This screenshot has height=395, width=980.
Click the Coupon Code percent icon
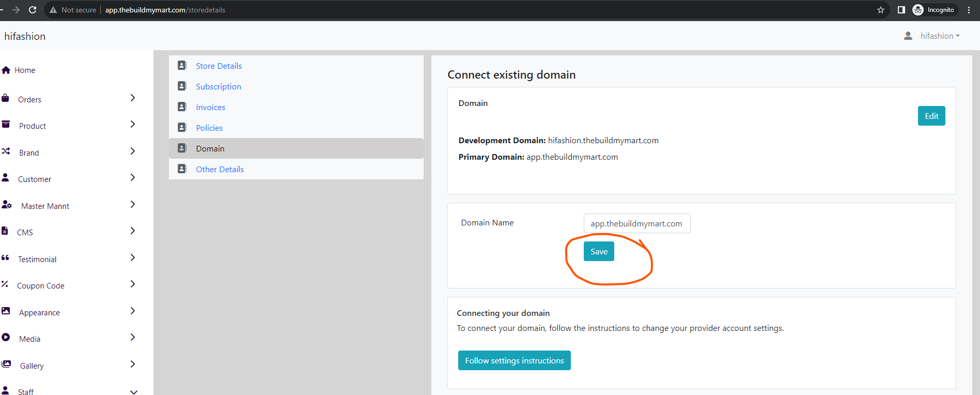click(x=5, y=284)
